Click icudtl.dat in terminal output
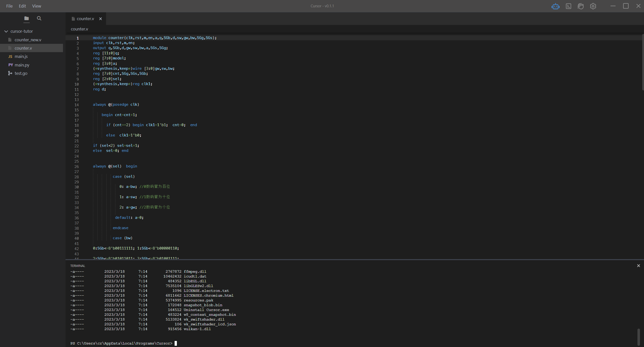Screen dimensions: 644x347 (195, 276)
